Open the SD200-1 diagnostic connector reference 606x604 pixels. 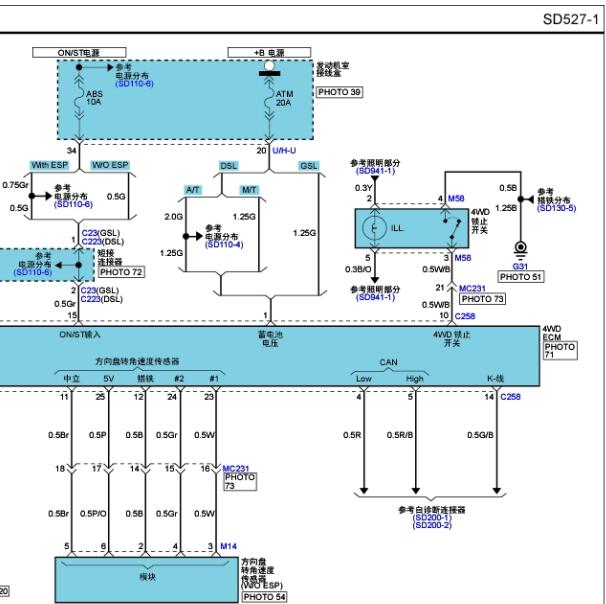tap(431, 517)
